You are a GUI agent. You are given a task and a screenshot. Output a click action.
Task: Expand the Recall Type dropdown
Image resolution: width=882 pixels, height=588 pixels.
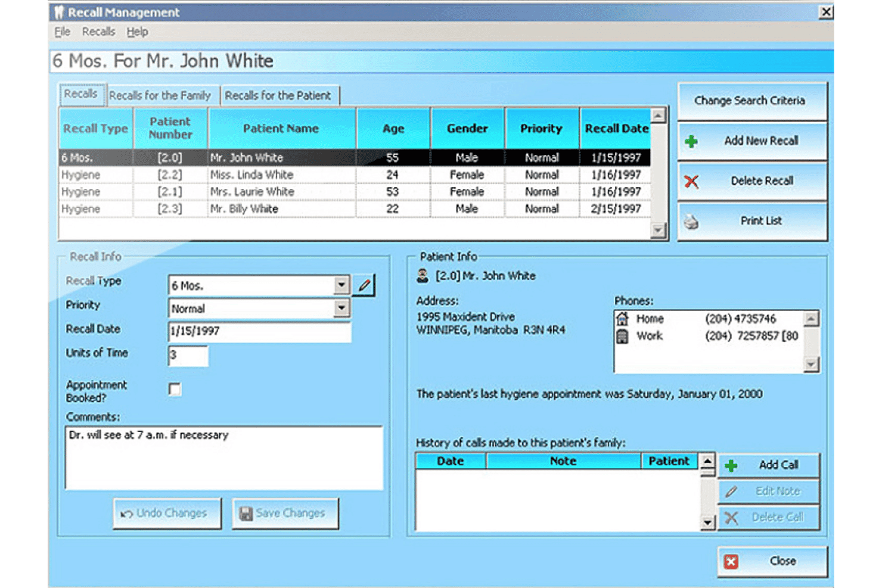coord(341,285)
